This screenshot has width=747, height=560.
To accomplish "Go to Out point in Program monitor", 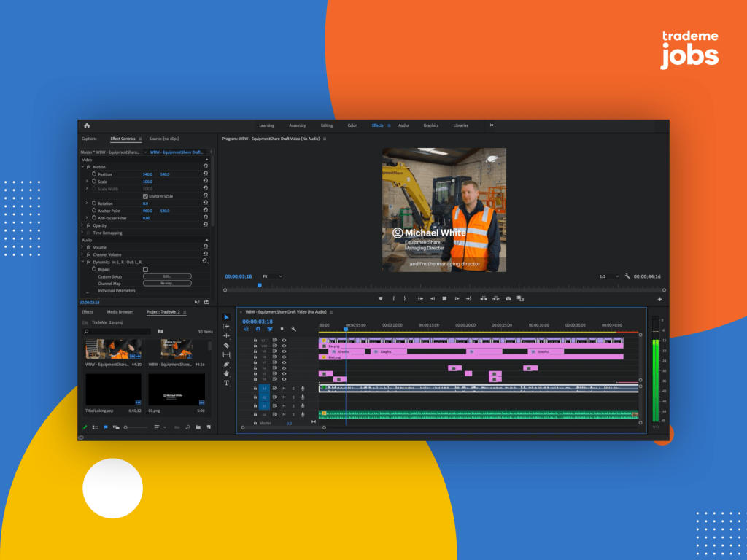I will coord(469,298).
